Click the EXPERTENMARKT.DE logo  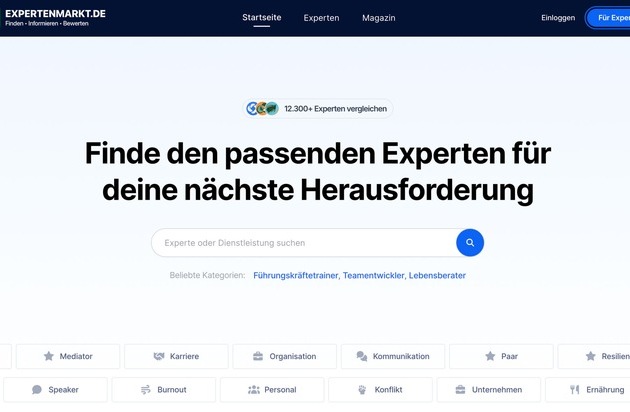[x=55, y=16]
